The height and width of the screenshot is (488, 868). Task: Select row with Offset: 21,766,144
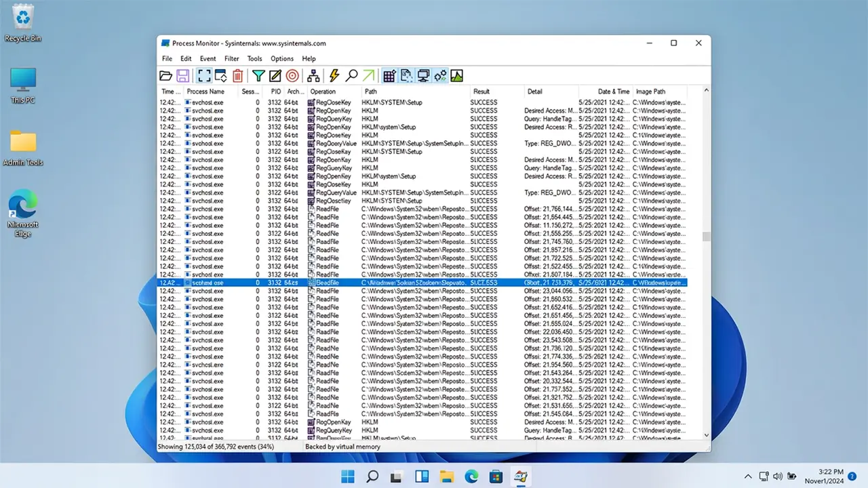tap(422, 209)
